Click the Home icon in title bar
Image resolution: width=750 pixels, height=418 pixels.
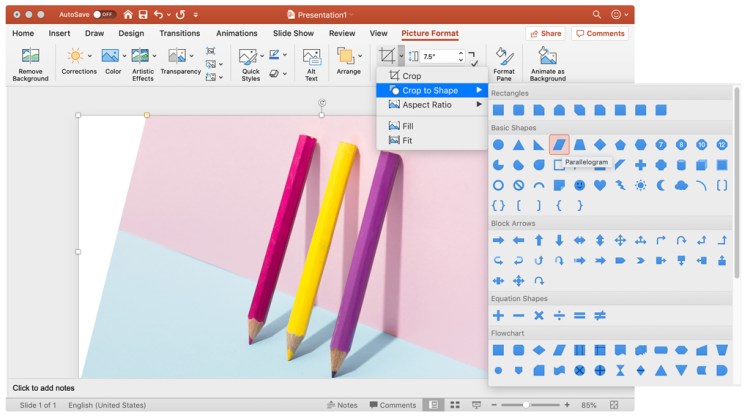tap(128, 15)
